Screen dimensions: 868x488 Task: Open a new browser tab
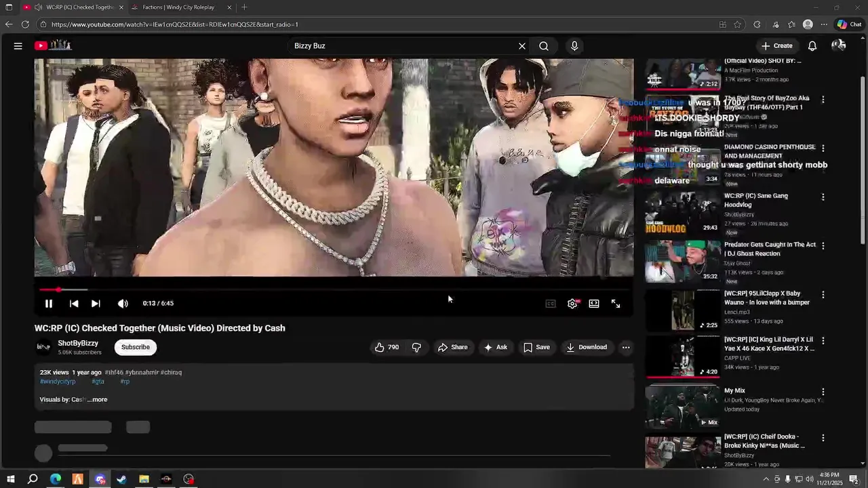(x=244, y=7)
